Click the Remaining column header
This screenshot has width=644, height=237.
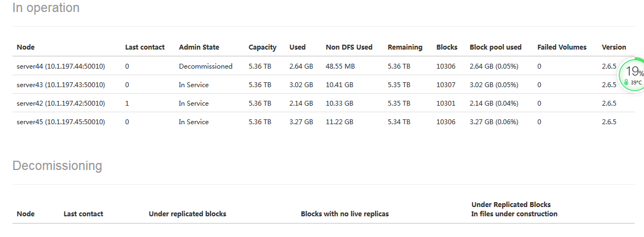[x=404, y=47]
